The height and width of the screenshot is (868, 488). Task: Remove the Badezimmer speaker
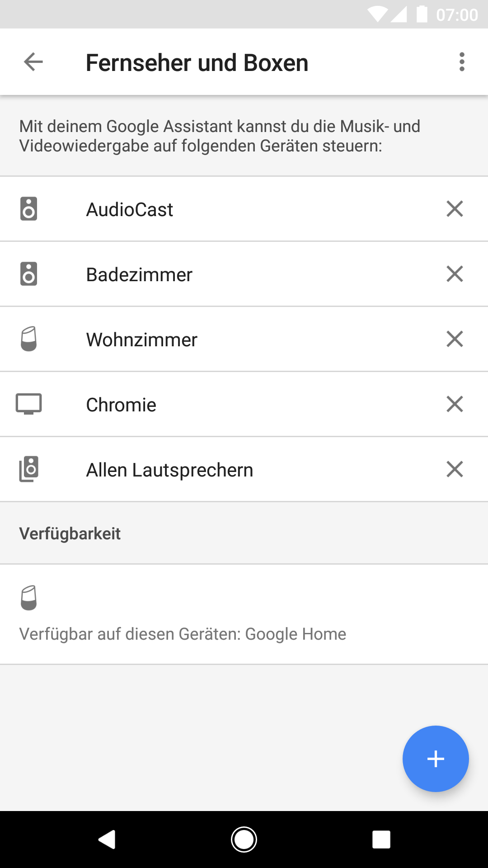pos(455,274)
